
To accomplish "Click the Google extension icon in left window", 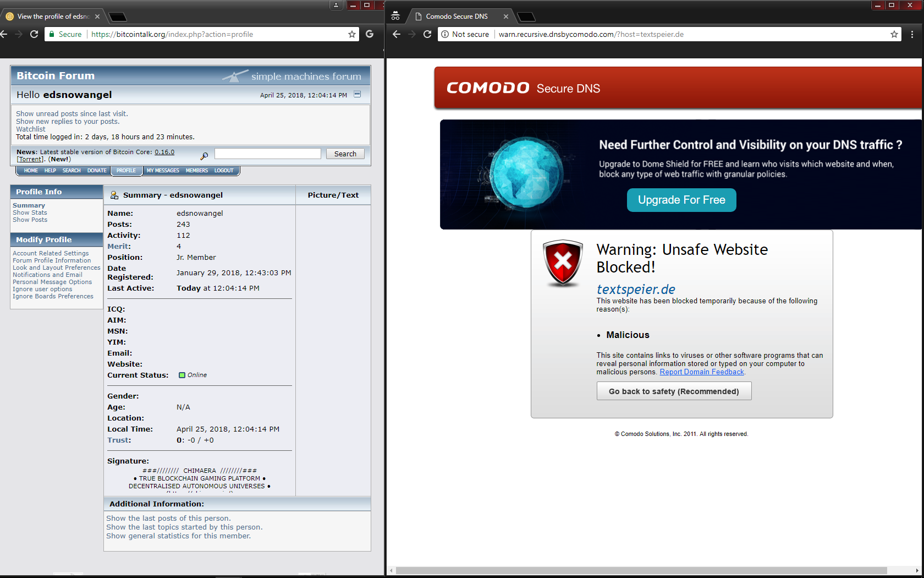I will coord(370,34).
